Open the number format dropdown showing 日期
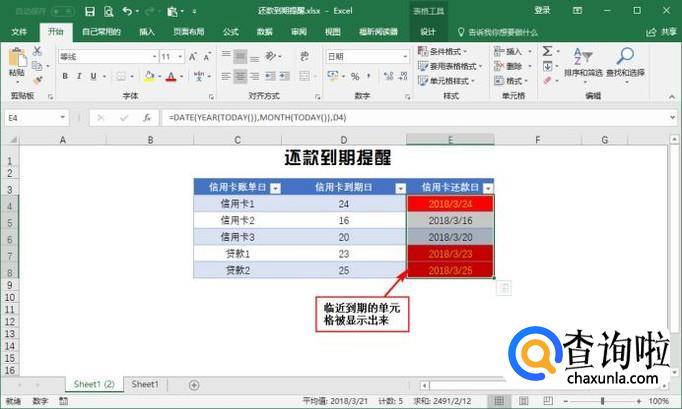Screen dimensions: 682x409 (x=405, y=57)
